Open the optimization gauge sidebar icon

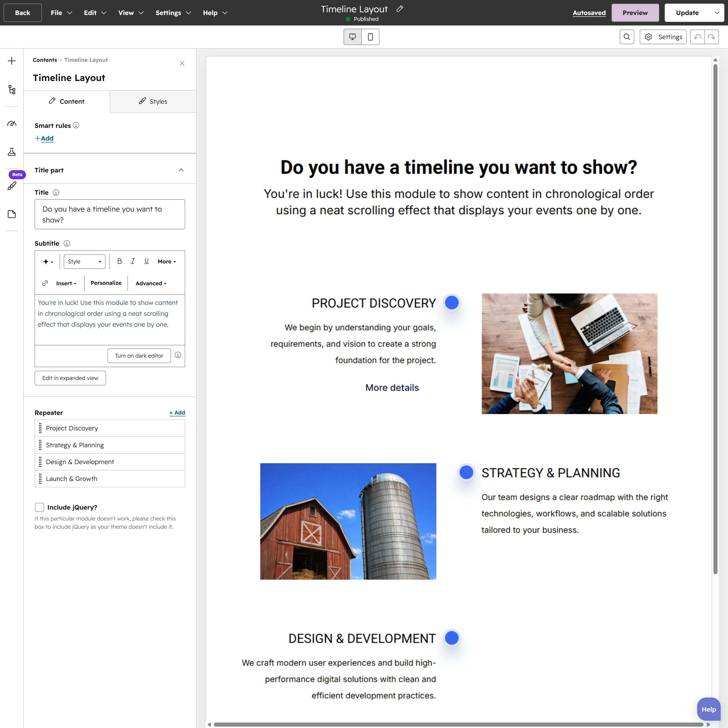(12, 124)
